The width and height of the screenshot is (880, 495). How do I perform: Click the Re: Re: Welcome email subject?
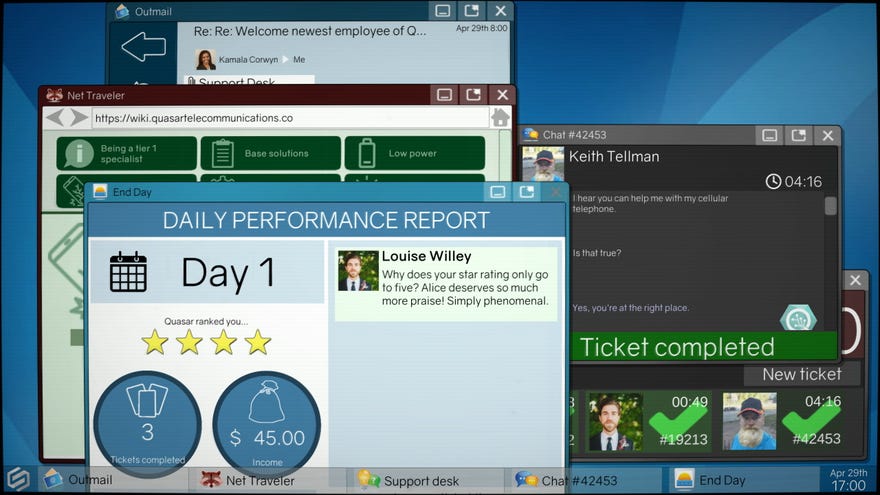tap(310, 31)
